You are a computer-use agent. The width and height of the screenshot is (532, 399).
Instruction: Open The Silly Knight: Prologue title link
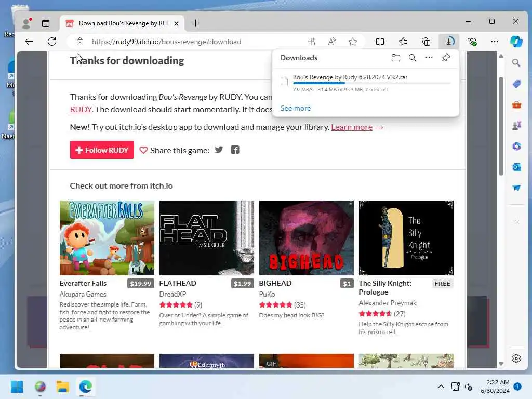385,287
